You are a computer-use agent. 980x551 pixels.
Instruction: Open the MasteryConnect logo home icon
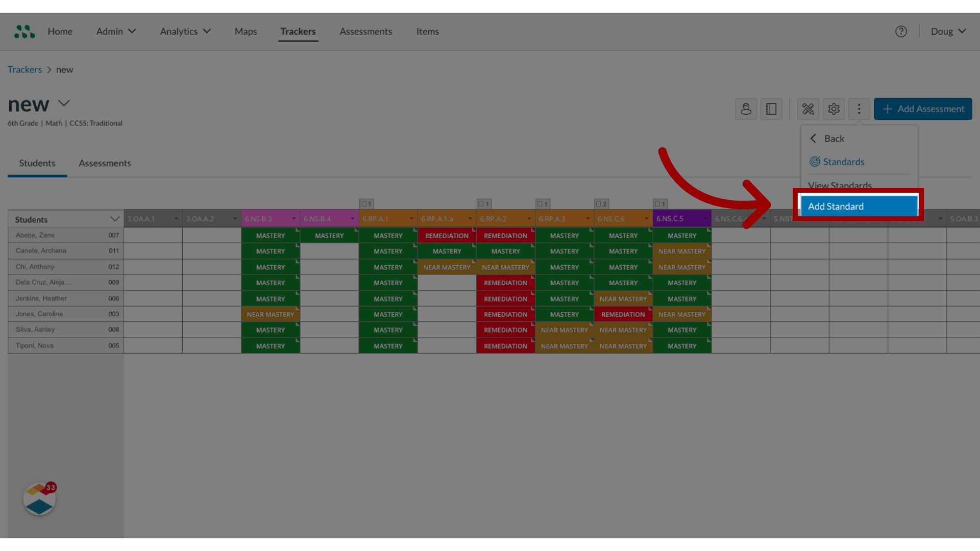(24, 32)
